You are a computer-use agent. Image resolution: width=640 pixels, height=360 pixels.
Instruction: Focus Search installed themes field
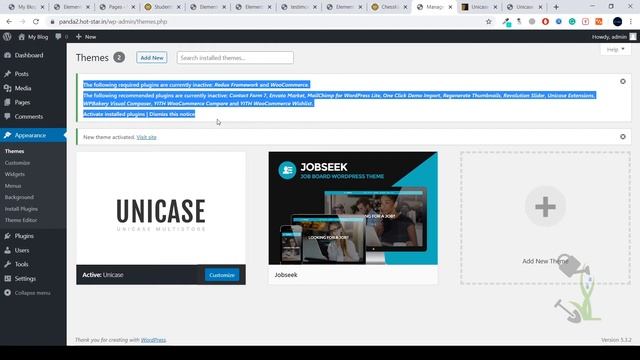point(235,58)
